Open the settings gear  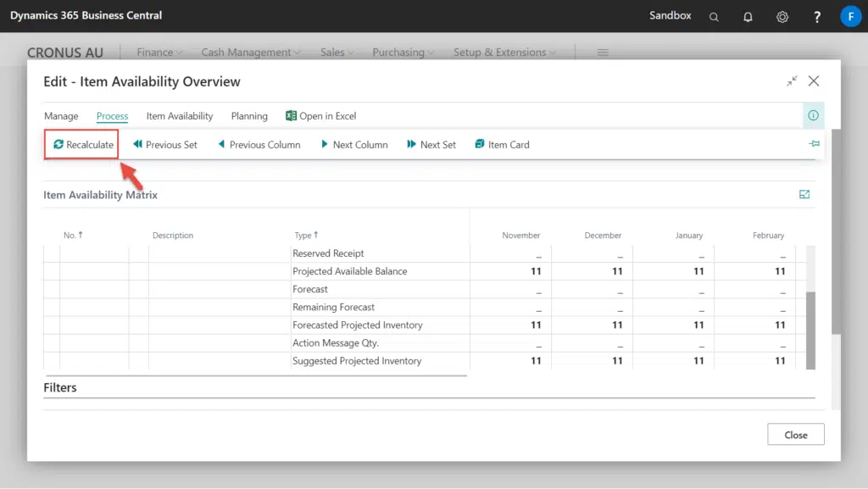[x=782, y=16]
